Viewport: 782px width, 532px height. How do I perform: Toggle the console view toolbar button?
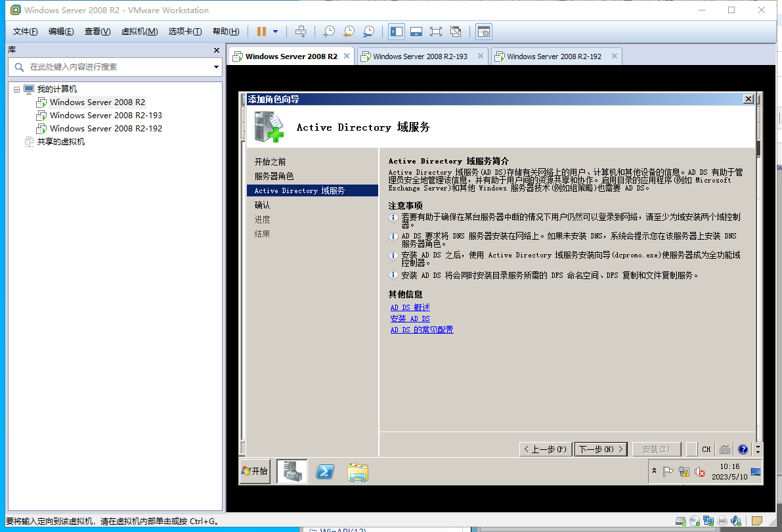[483, 32]
